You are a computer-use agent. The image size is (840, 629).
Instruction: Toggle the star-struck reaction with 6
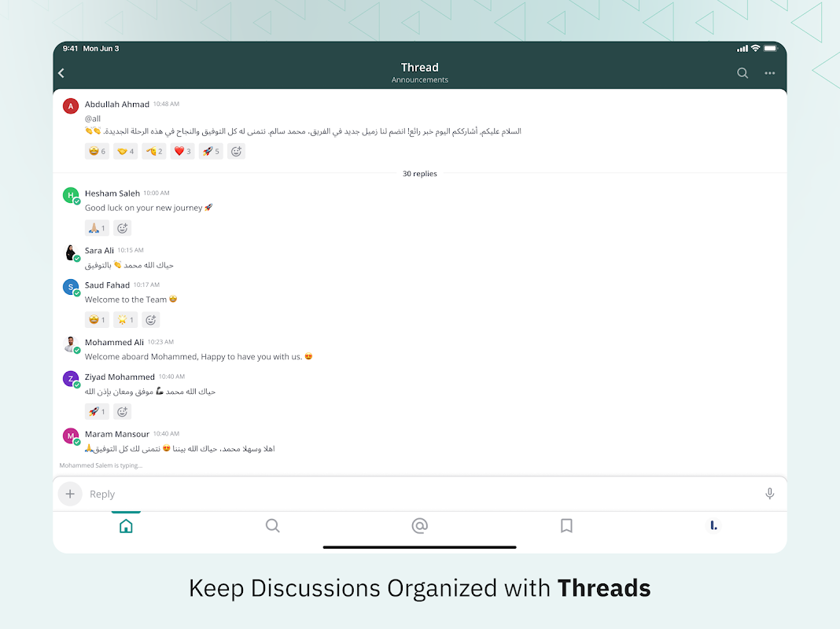97,152
